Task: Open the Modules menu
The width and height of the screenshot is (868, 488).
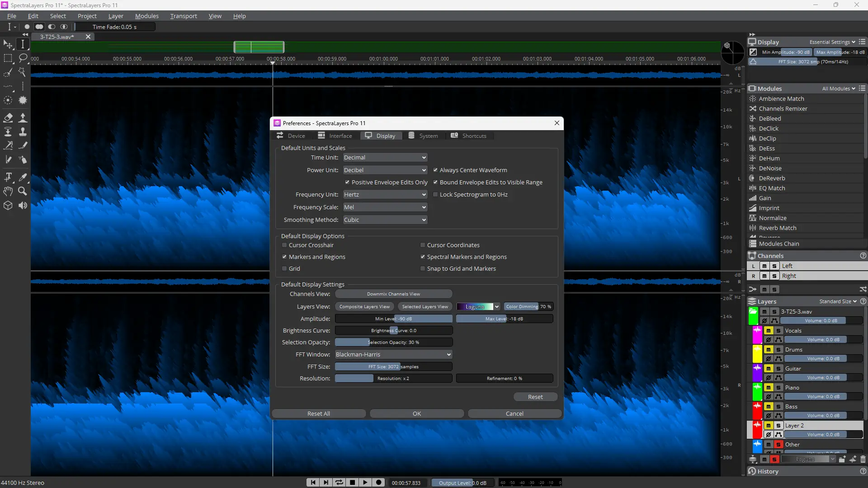Action: tap(147, 16)
